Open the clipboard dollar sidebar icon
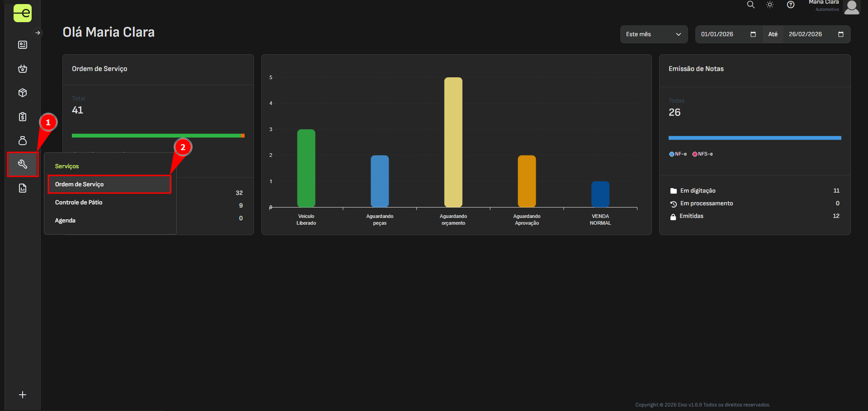The width and height of the screenshot is (868, 411). pos(23,117)
